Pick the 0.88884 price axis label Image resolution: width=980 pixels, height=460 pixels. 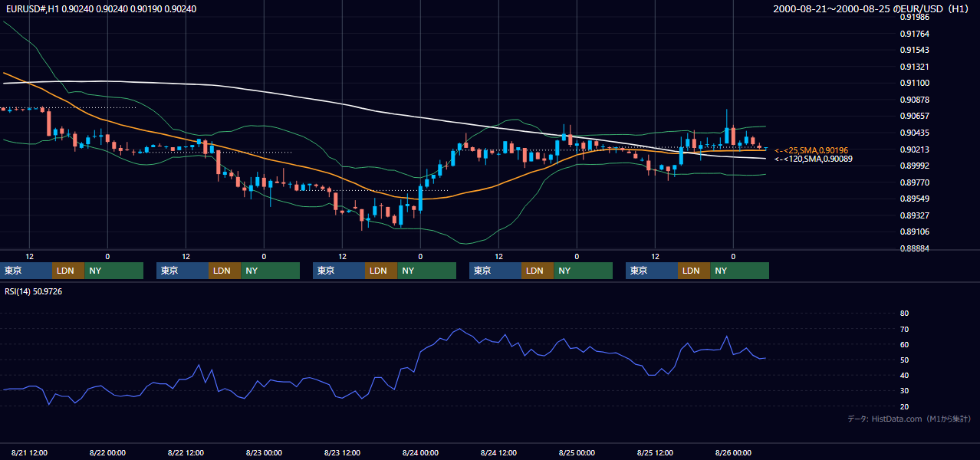point(915,248)
